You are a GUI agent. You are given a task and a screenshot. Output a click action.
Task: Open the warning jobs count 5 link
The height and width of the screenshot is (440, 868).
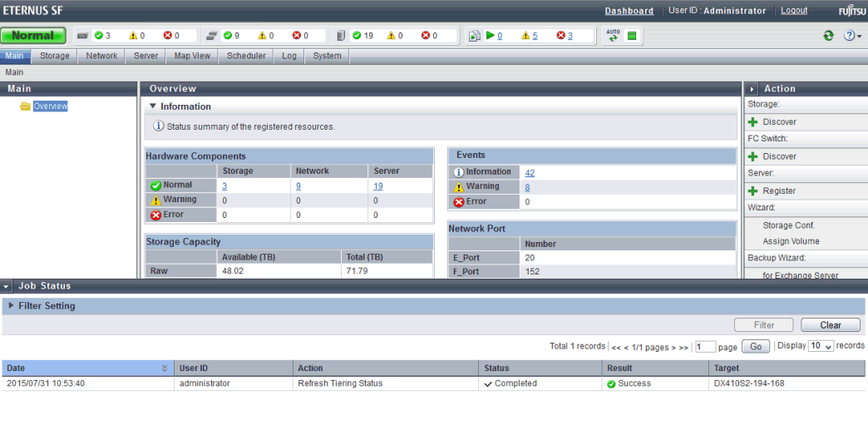click(535, 36)
